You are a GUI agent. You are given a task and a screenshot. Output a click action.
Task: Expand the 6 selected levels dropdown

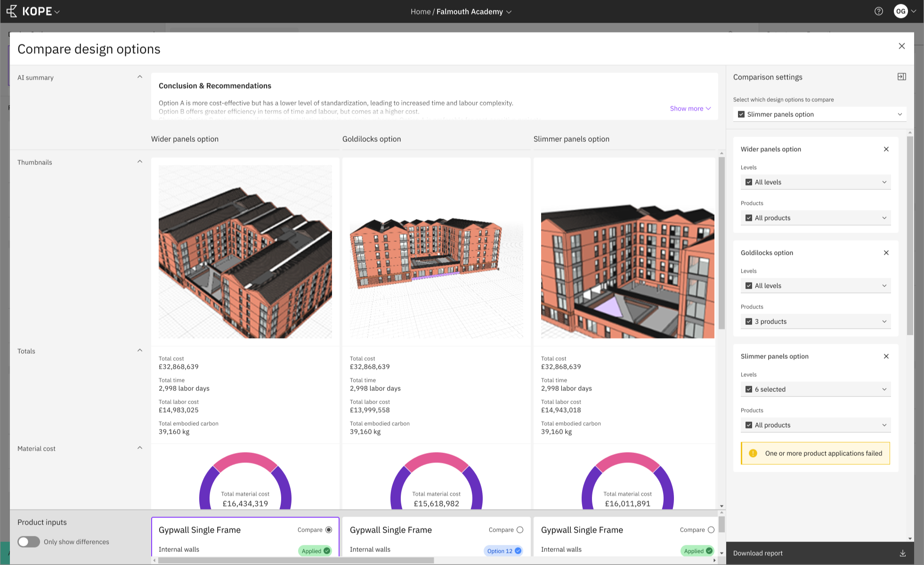(x=884, y=389)
